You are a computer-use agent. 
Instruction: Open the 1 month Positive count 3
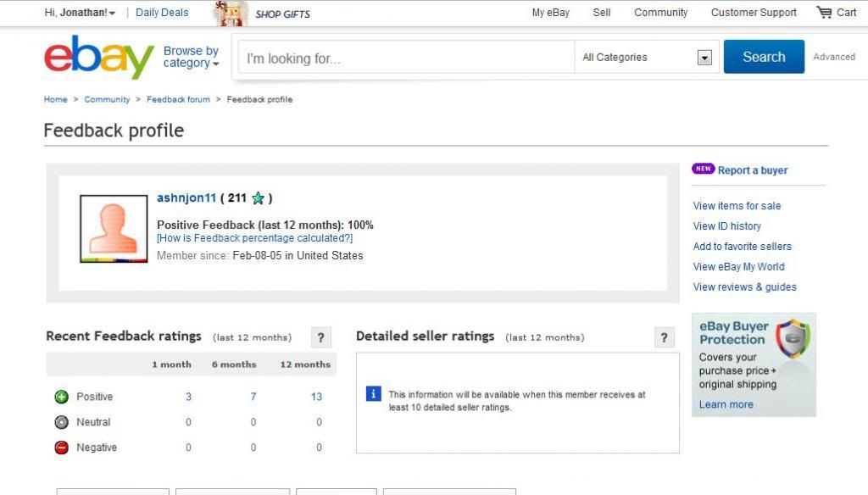[189, 397]
